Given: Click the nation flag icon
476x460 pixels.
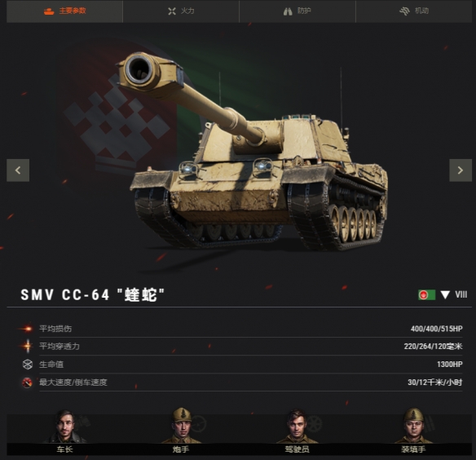Looking at the screenshot, I should point(427,294).
